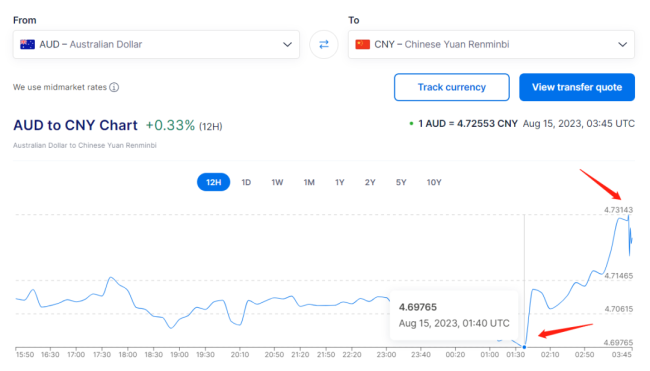Click the Australian flag icon
Screen dimensions: 650x371
pos(27,44)
